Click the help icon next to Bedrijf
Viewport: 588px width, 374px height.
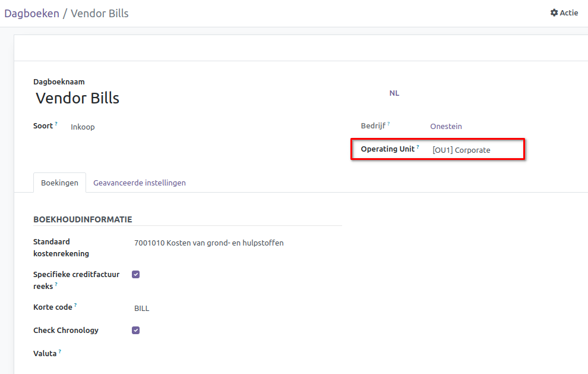[x=388, y=124]
